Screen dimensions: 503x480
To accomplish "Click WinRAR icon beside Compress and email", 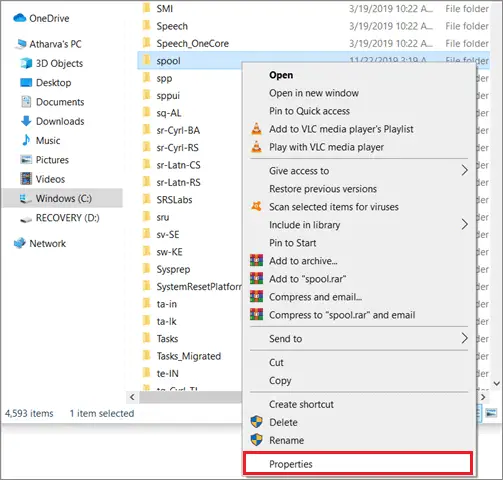I will pos(256,296).
